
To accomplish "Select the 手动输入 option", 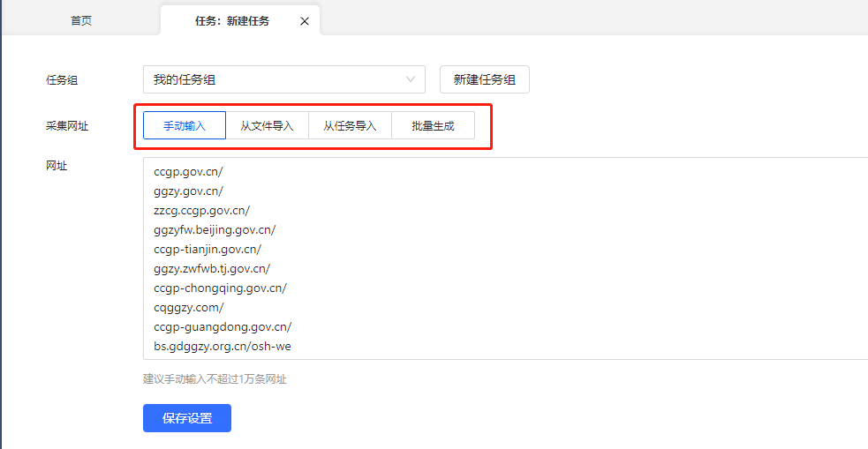I will tap(185, 125).
